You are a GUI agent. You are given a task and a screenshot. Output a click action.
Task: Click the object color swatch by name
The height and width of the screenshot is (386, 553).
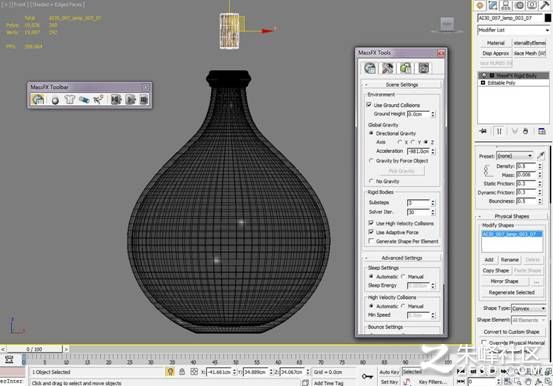(548, 18)
